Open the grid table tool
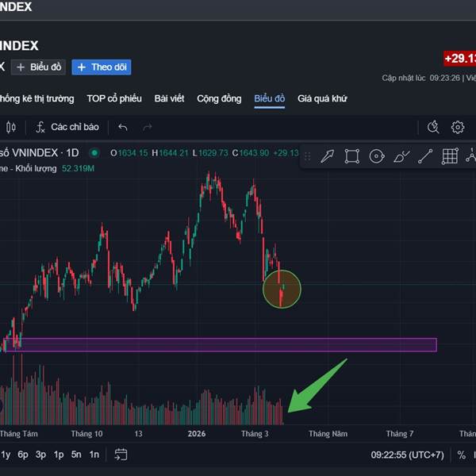The image size is (476, 476). pyautogui.click(x=450, y=156)
